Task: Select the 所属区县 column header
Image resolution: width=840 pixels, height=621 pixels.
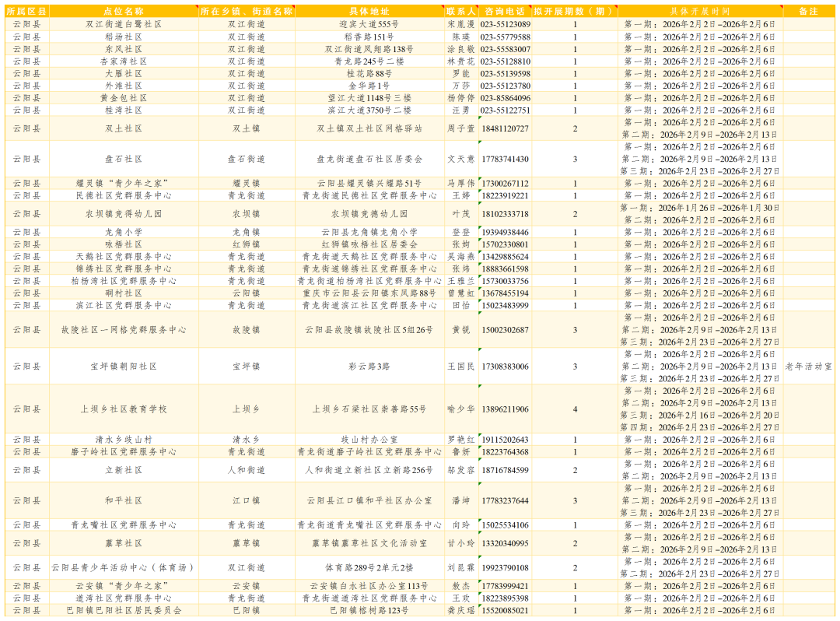Action: (x=26, y=11)
